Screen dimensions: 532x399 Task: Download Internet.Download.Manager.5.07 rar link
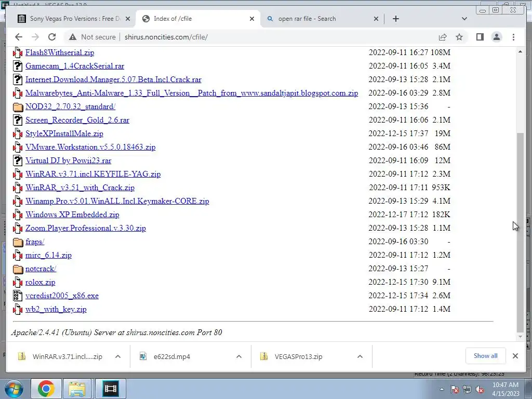coord(113,79)
